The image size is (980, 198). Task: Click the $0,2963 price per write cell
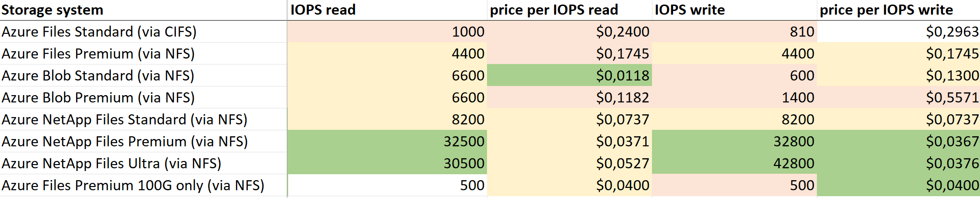click(898, 32)
